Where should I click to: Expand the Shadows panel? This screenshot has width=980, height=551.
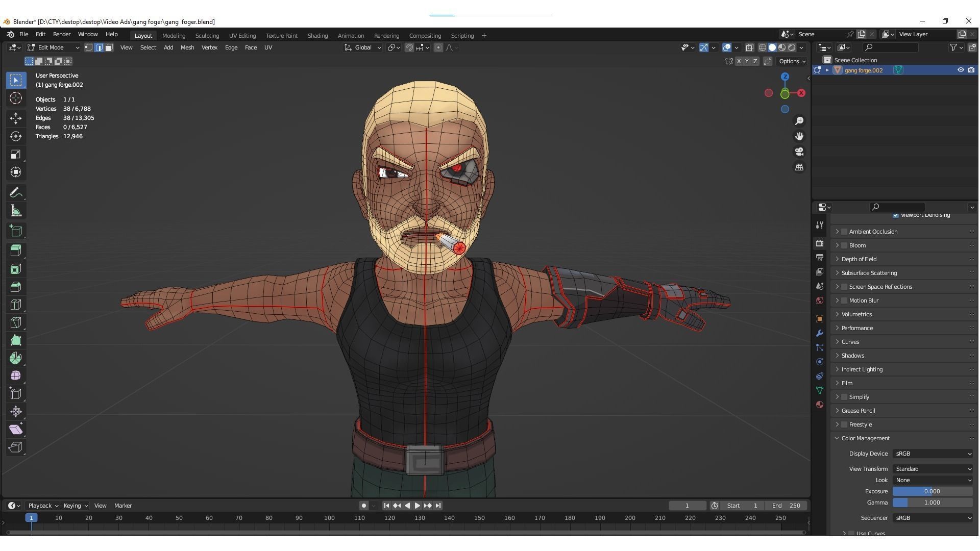(852, 356)
